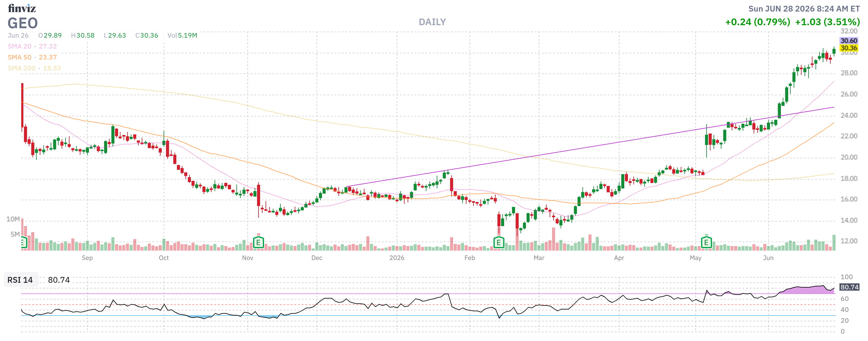
Task: Click the SMA 200 value 18.53
Action: (52, 68)
